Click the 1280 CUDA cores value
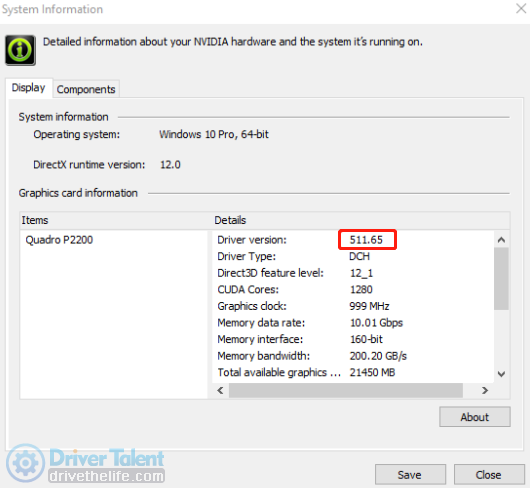Screen dimensions: 530x488 tap(361, 290)
